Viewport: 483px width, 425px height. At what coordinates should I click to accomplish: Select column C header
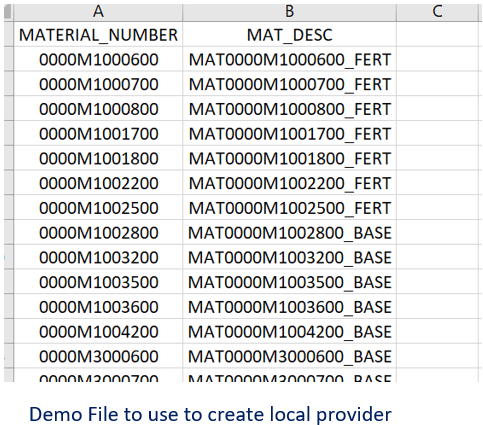pos(437,12)
